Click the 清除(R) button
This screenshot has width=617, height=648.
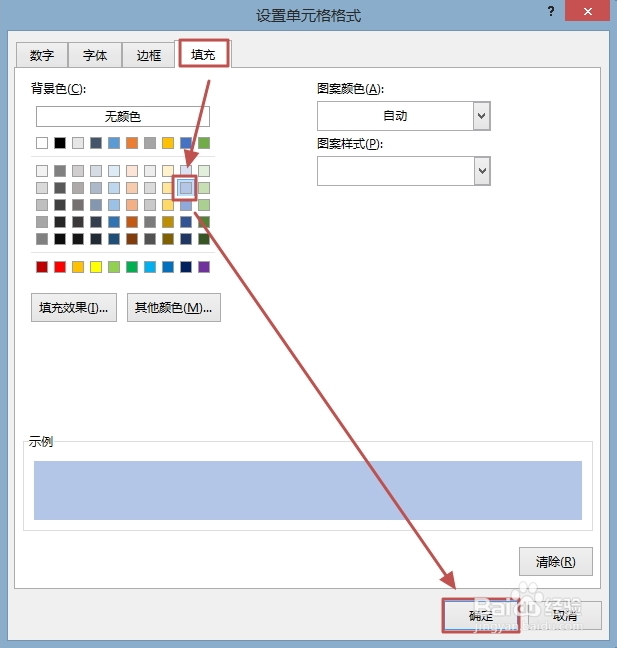[x=555, y=562]
